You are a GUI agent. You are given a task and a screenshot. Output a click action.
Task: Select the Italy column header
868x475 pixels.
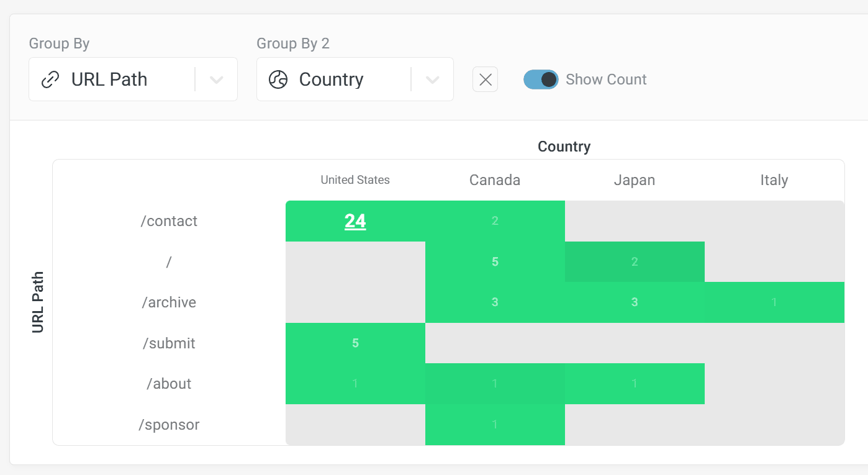tap(774, 179)
